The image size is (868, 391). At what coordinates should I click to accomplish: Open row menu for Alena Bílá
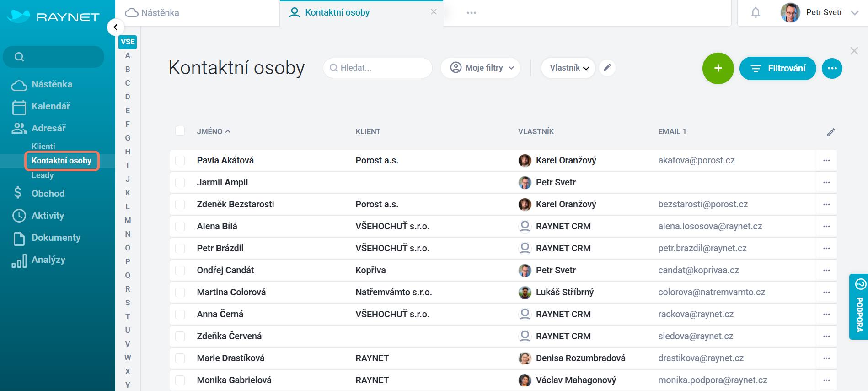coord(826,227)
